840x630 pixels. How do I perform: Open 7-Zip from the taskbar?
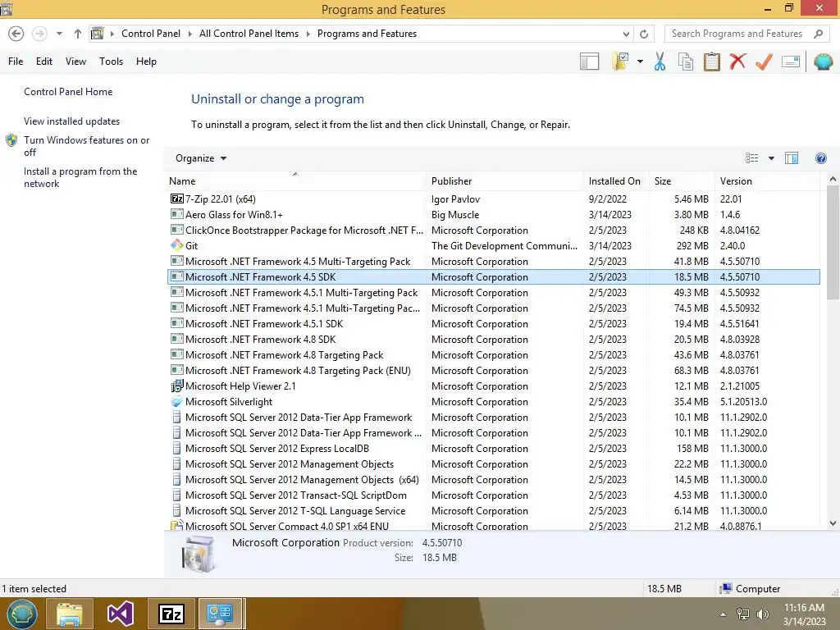pyautogui.click(x=171, y=614)
